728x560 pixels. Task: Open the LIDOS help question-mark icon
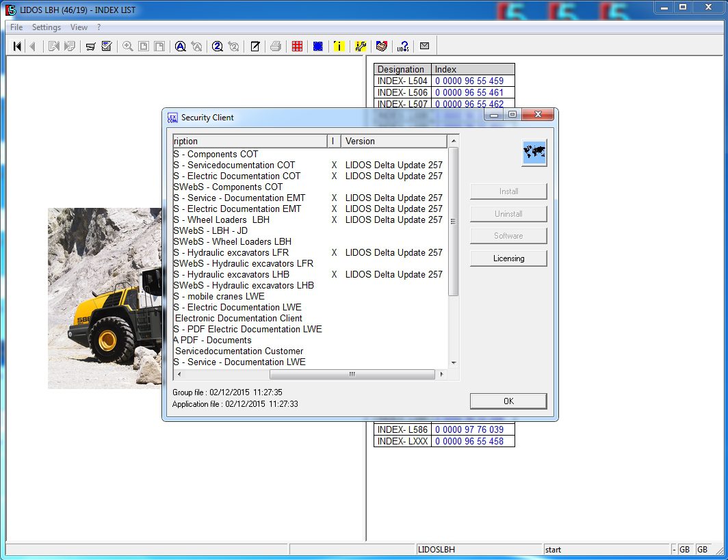(x=403, y=46)
